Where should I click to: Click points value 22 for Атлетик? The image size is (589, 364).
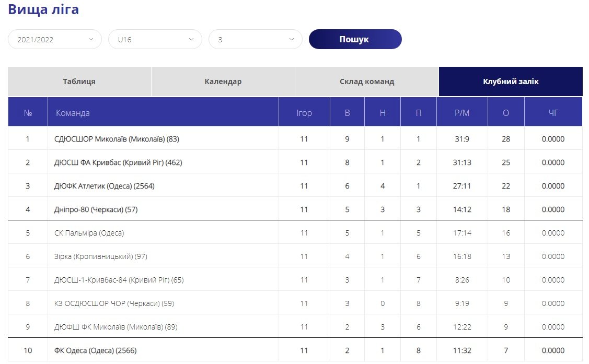coord(506,186)
